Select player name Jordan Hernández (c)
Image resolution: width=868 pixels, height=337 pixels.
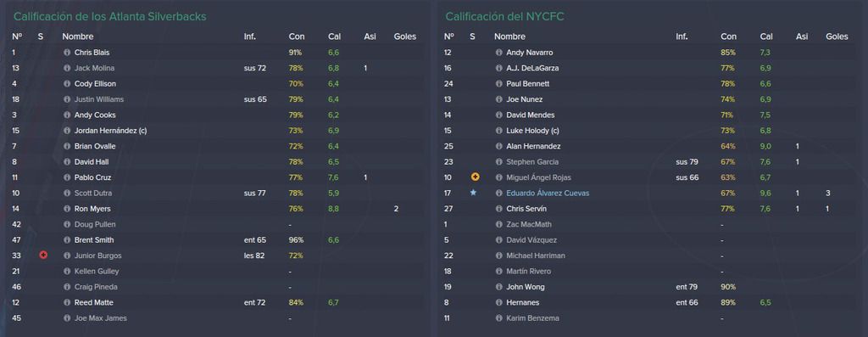110,131
